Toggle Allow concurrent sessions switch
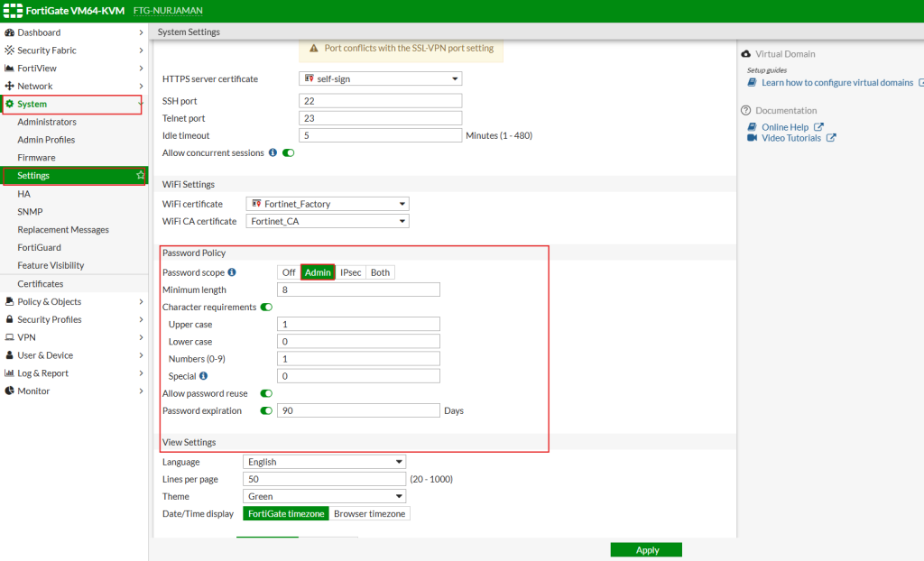The image size is (924, 561). (x=289, y=153)
